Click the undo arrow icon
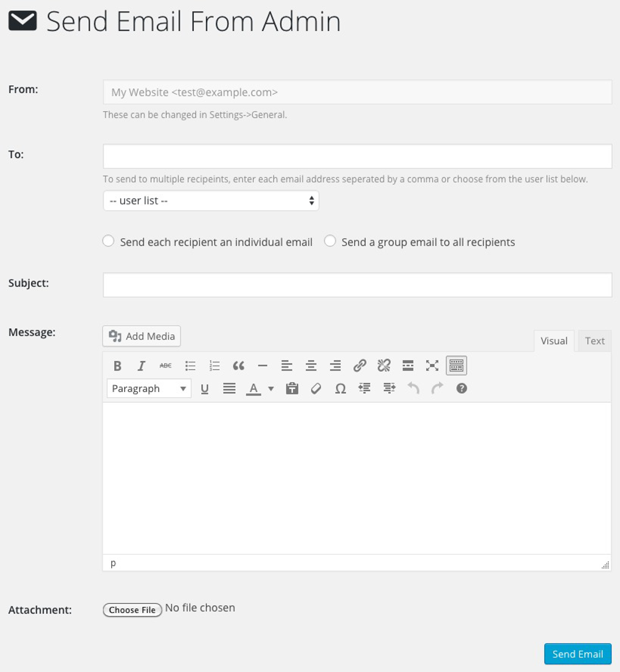This screenshot has height=672, width=620. 413,388
